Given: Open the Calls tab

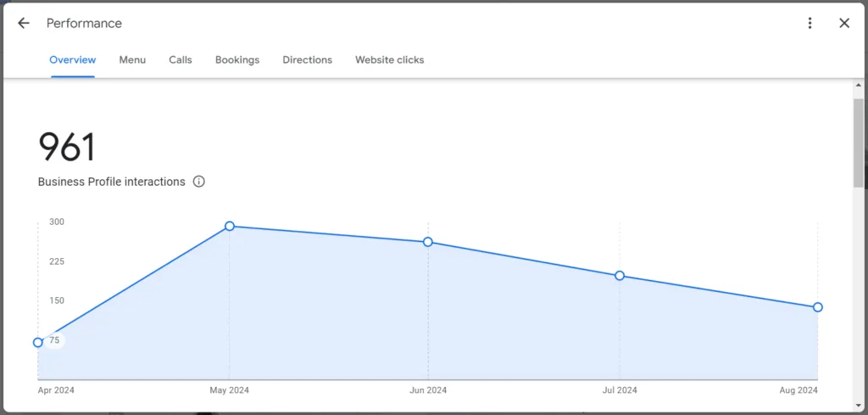Looking at the screenshot, I should coord(181,60).
